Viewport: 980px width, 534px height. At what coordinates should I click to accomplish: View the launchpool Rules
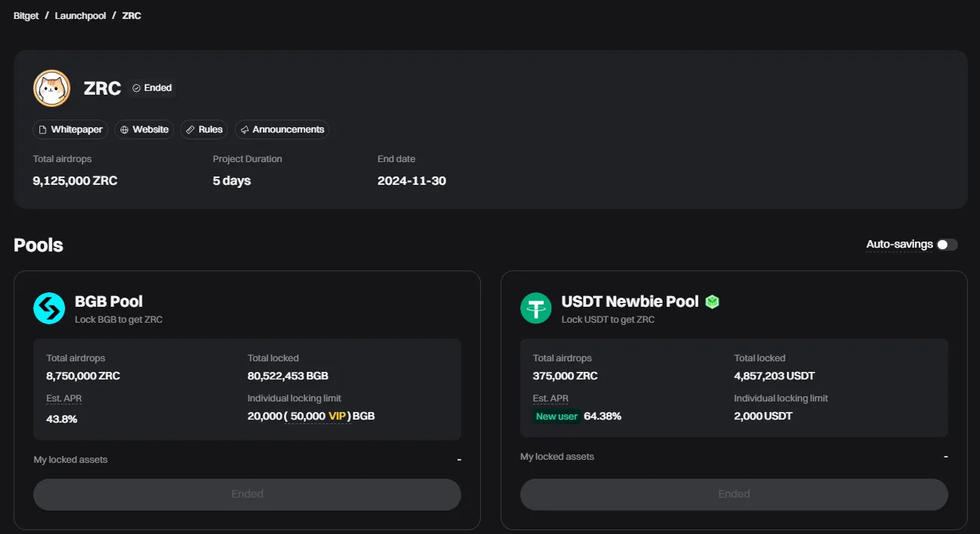204,130
